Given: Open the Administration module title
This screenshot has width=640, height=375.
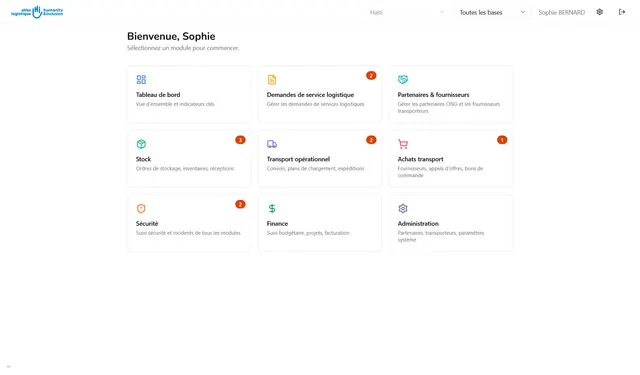Looking at the screenshot, I should tap(418, 224).
